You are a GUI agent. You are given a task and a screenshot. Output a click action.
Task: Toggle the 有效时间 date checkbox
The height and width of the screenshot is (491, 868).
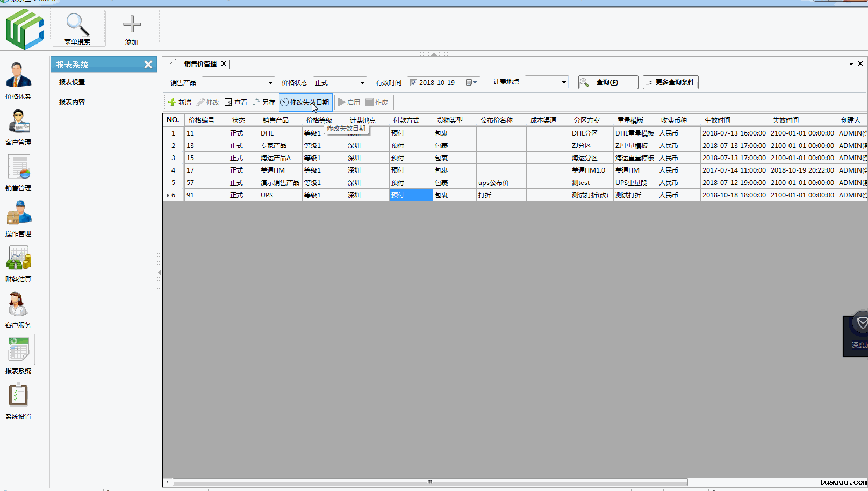[413, 83]
